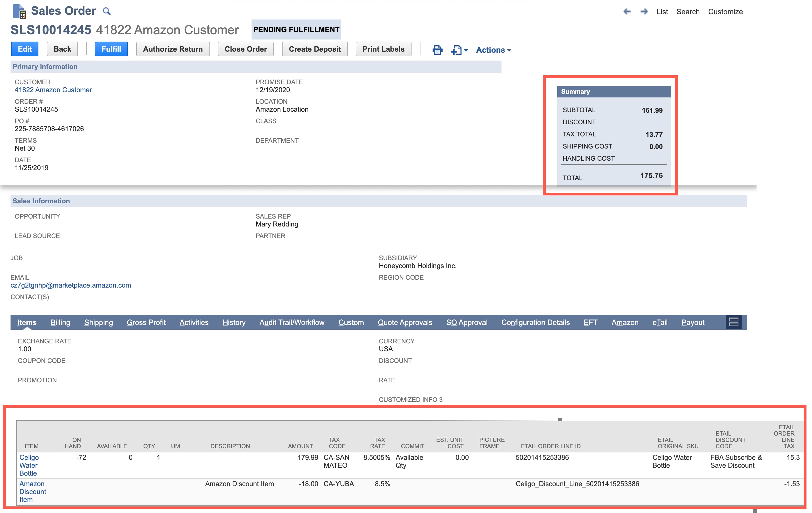
Task: Click the ETAIL ORDER LINE ID column header
Action: 550,446
